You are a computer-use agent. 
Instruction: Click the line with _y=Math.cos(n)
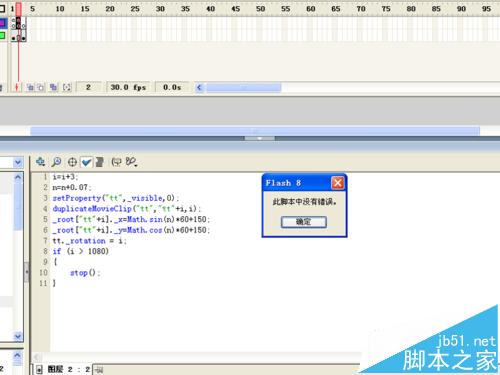pyautogui.click(x=131, y=230)
